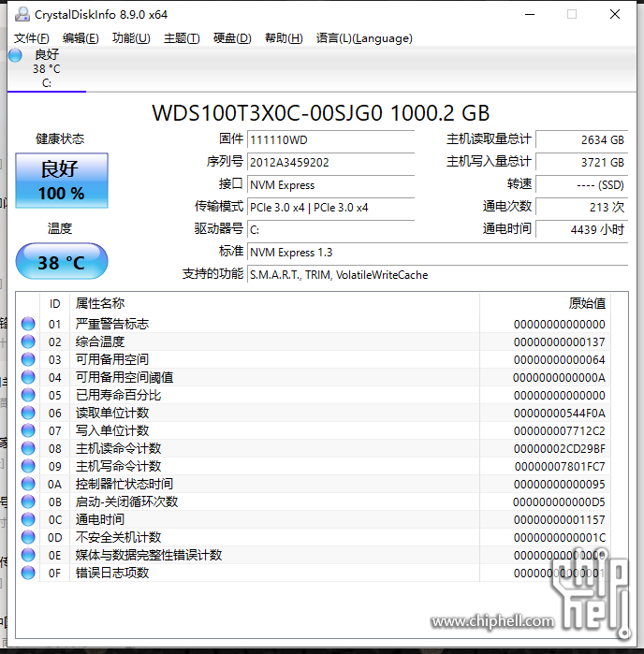644x654 pixels.
Task: Click the 38 °C temperature button
Action: coord(62,262)
